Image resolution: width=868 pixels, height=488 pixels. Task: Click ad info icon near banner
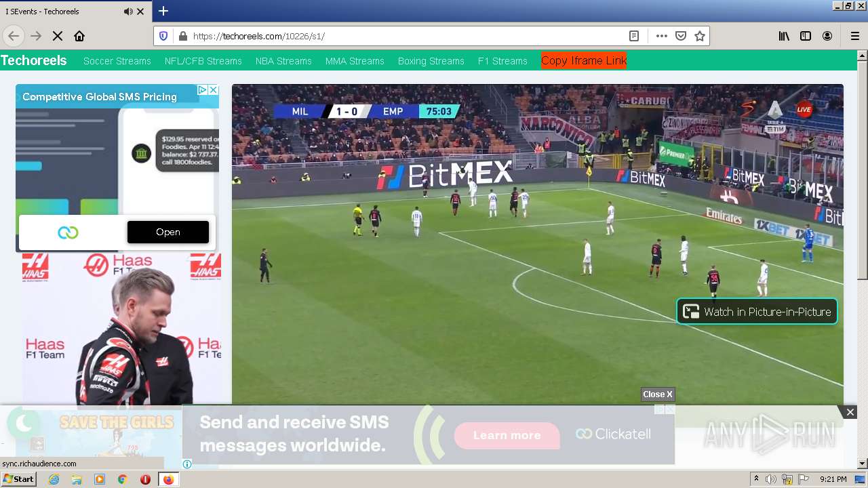(187, 464)
